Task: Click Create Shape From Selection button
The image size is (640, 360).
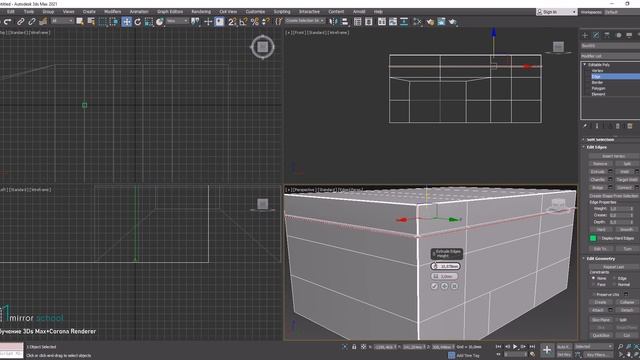Action: 613,196
